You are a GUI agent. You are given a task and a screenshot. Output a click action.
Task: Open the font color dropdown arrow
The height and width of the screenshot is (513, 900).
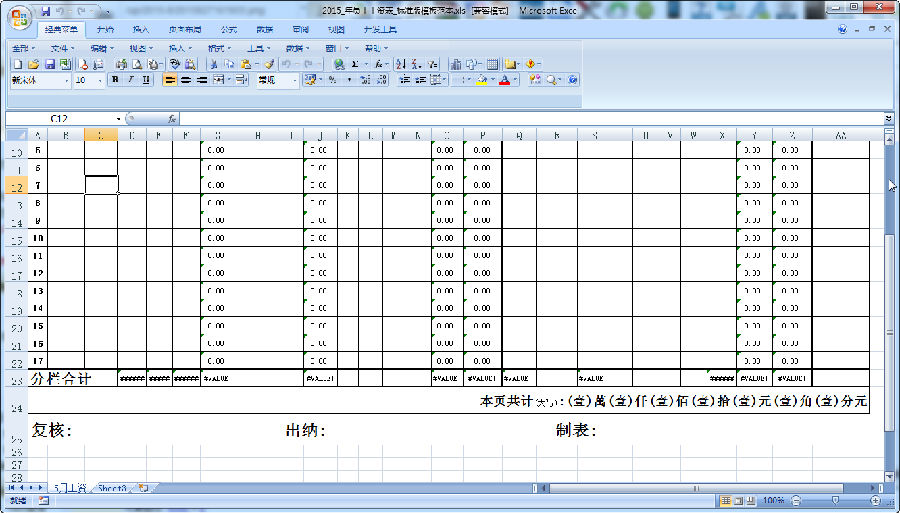tap(515, 80)
